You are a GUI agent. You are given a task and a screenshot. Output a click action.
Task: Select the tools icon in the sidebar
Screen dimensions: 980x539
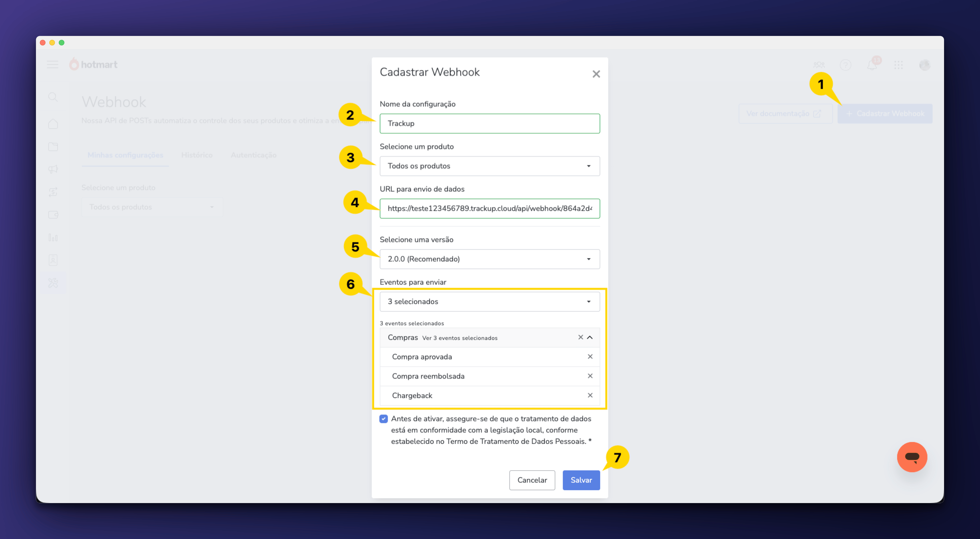(53, 283)
